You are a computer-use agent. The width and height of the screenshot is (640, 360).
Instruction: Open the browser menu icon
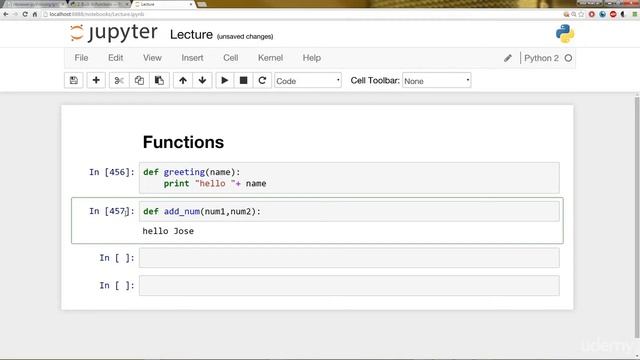click(x=635, y=14)
